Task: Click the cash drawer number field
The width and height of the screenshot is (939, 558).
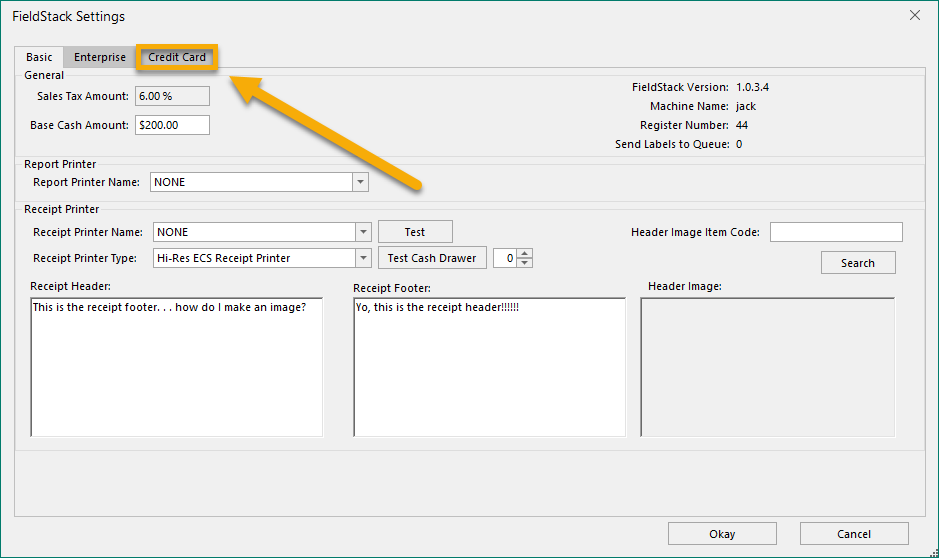Action: pyautogui.click(x=505, y=258)
